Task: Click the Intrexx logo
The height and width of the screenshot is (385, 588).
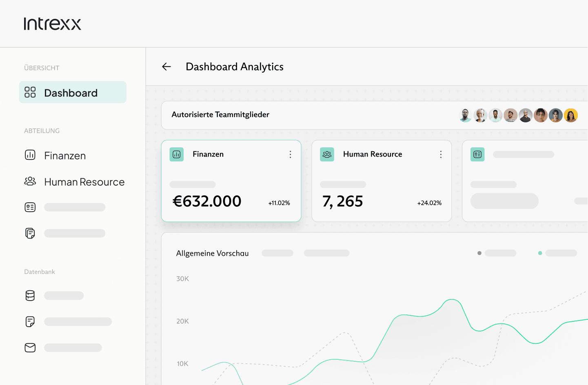Action: click(53, 24)
